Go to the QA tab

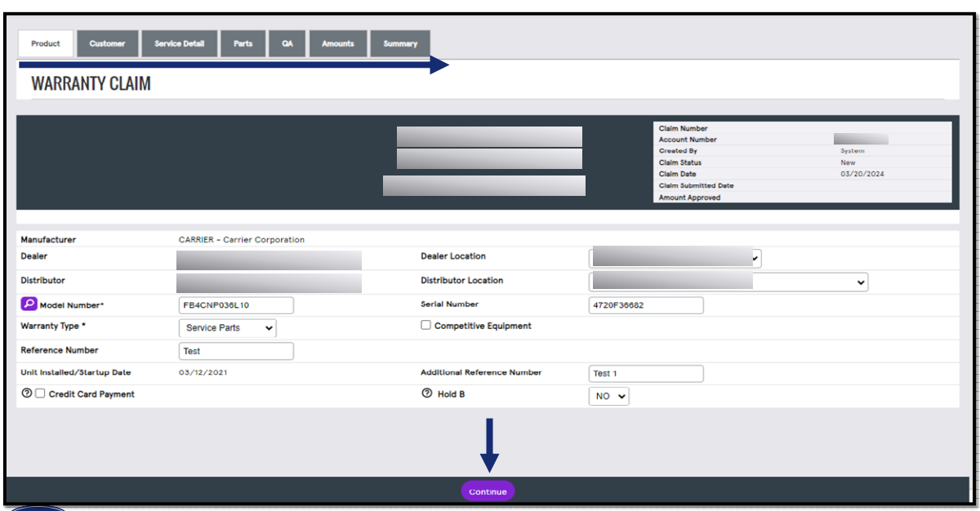[287, 42]
